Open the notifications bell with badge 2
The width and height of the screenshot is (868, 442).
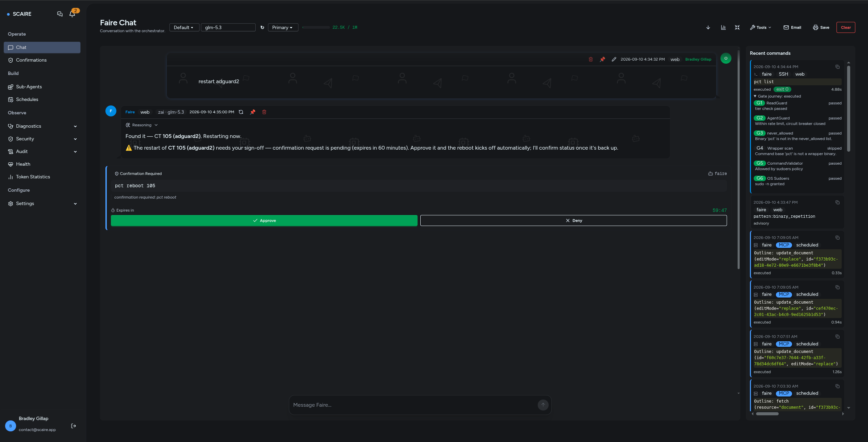(72, 14)
